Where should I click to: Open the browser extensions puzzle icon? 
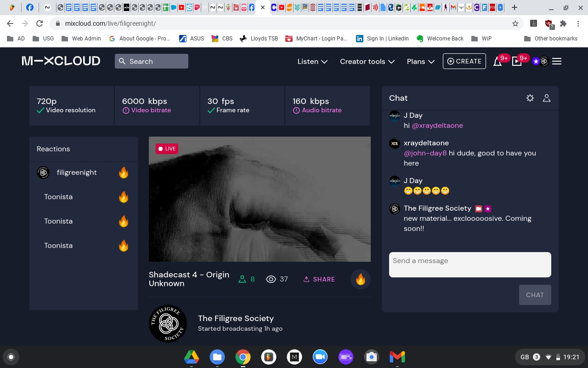[563, 23]
